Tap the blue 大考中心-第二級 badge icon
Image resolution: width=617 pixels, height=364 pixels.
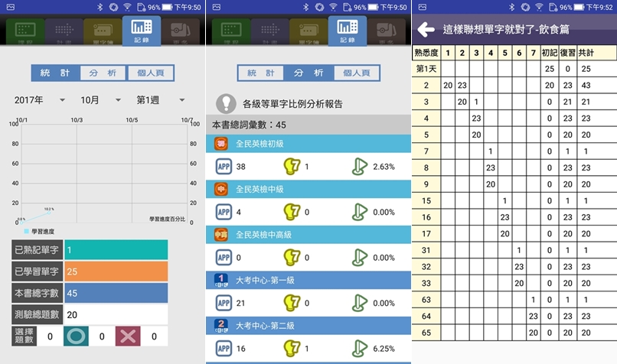coord(221,326)
